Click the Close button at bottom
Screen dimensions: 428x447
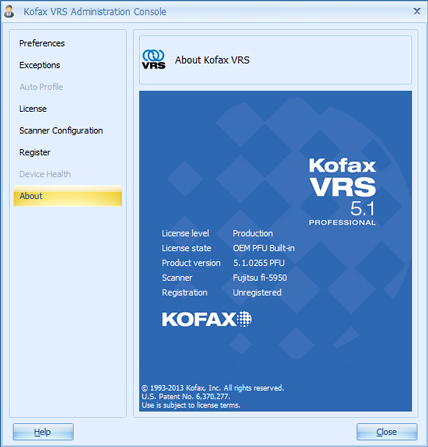tap(387, 432)
